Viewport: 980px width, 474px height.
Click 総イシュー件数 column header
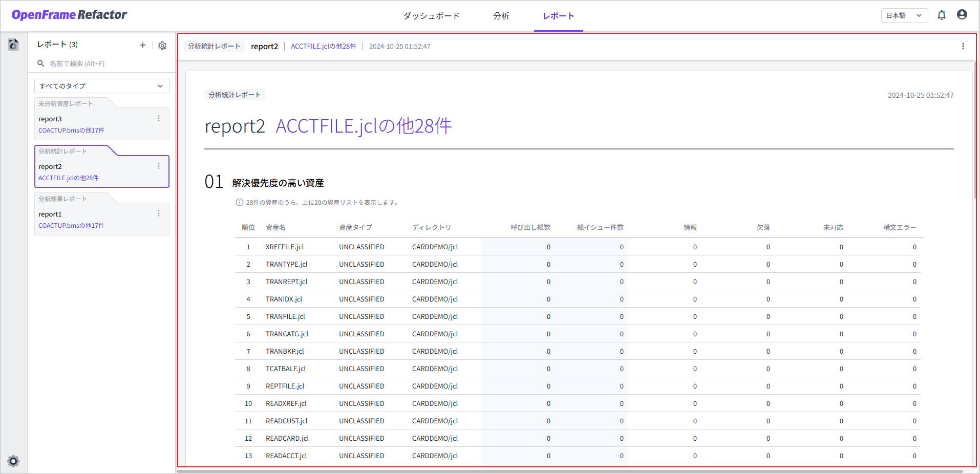coord(601,227)
